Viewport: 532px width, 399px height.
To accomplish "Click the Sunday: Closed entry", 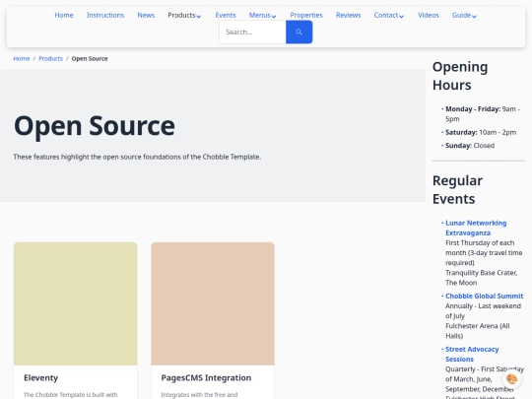I will click(x=470, y=146).
